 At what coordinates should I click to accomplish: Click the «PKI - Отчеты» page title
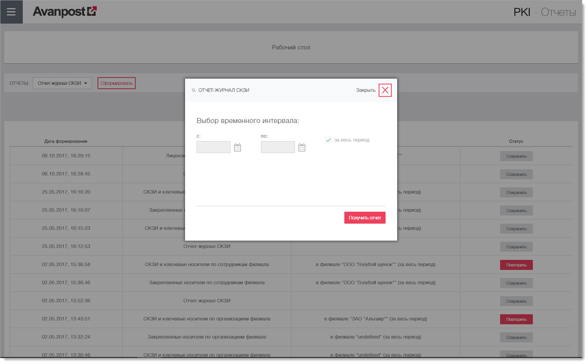coord(544,12)
